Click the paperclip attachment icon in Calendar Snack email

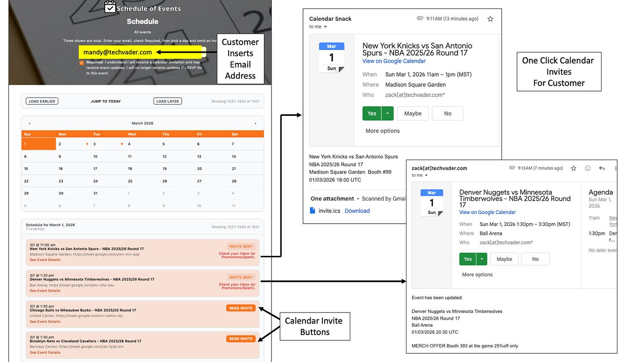420,19
